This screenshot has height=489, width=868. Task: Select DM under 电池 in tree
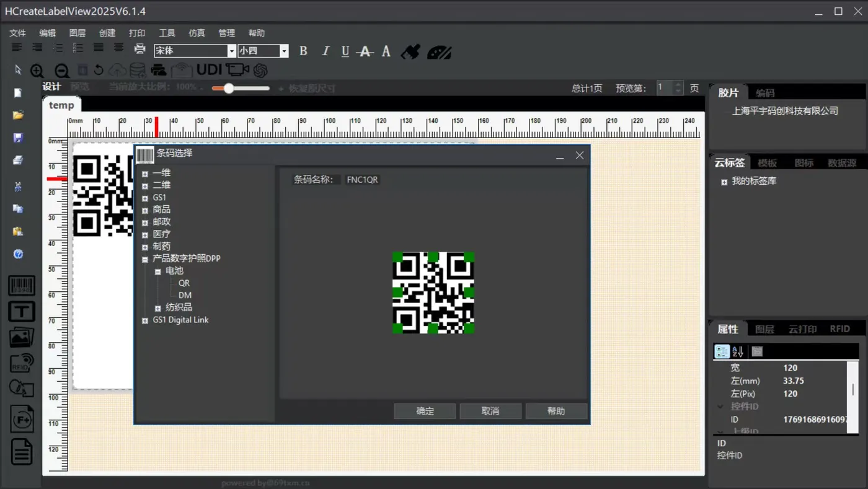click(185, 296)
